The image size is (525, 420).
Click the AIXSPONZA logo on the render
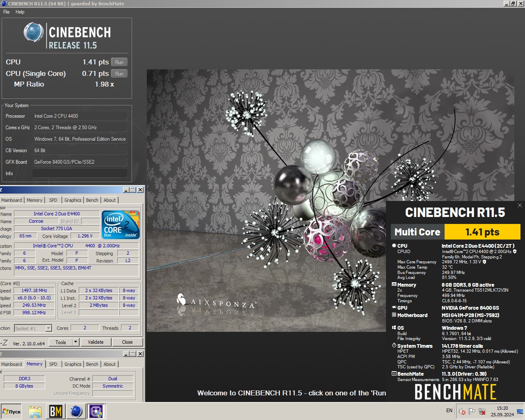pos(217,302)
